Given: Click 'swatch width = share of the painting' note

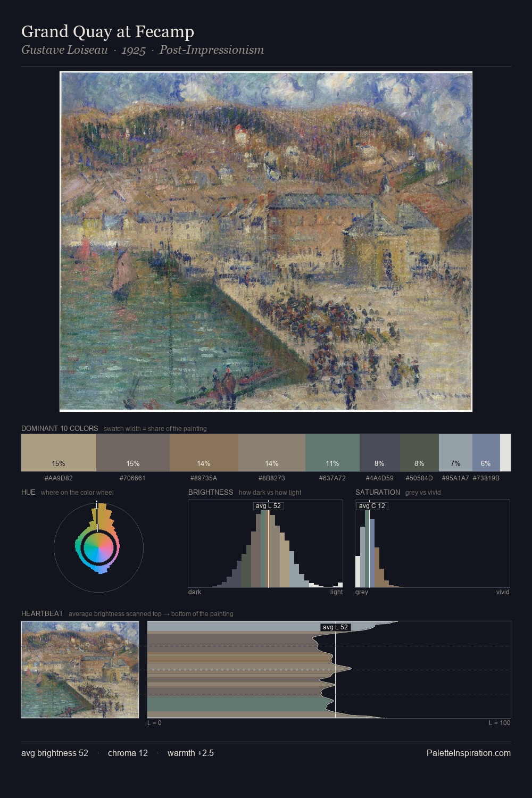Looking at the screenshot, I should click(x=155, y=429).
